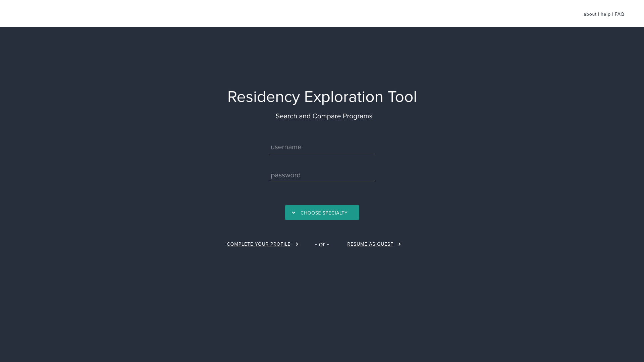This screenshot has height=362, width=644.
Task: Click the word Exploration in the heading
Action: pos(343,97)
